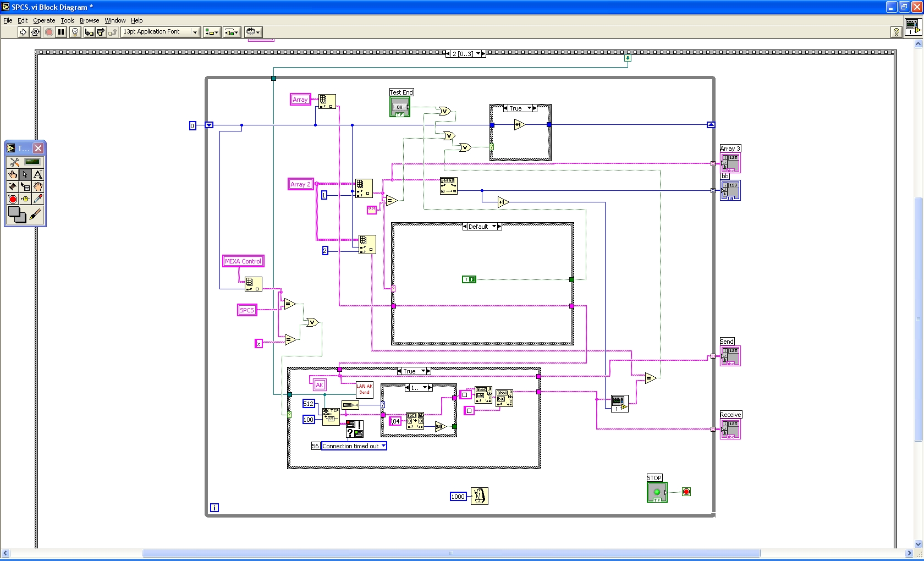Select the Probe Data tool
Screen dimensions: 924x561
pos(25,199)
